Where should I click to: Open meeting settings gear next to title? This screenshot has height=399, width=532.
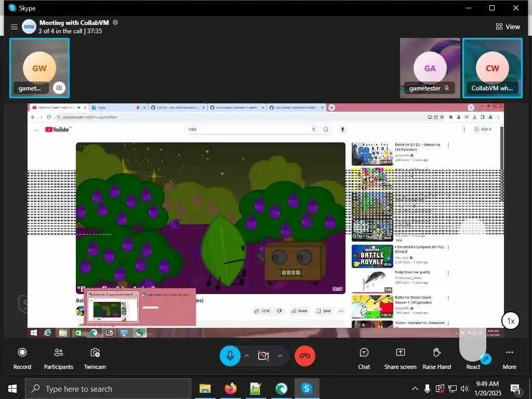115,22
